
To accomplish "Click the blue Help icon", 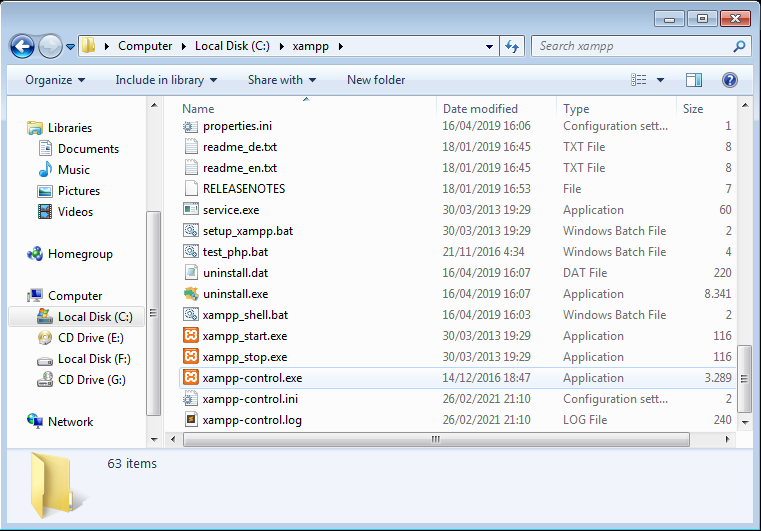I will 729,80.
